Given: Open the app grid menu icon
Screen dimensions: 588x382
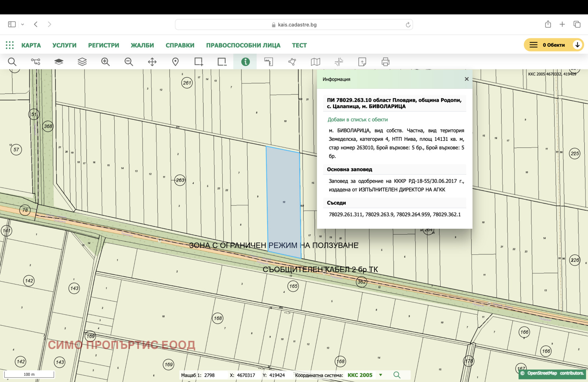Looking at the screenshot, I should [10, 45].
